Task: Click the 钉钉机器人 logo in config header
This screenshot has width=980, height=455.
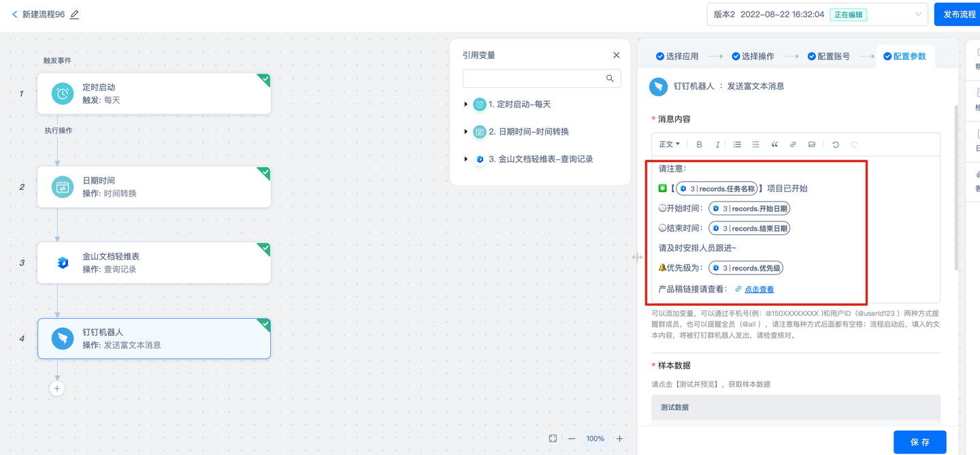Action: pos(658,87)
